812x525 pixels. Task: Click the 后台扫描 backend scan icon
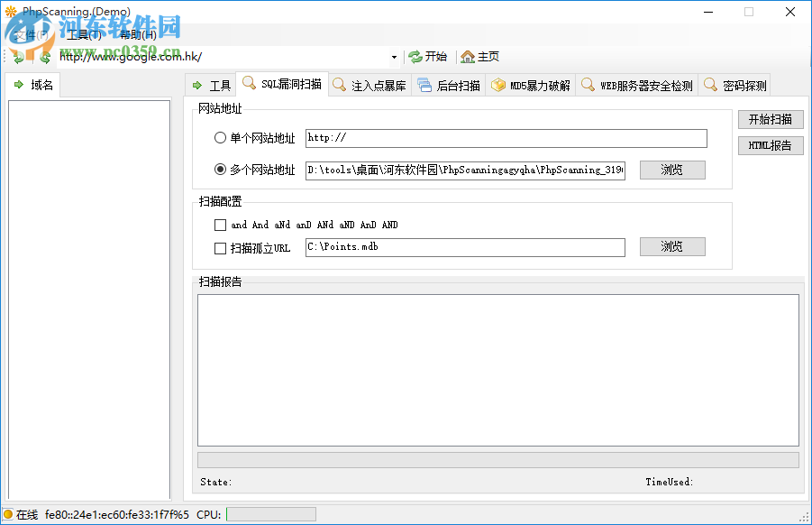point(425,84)
